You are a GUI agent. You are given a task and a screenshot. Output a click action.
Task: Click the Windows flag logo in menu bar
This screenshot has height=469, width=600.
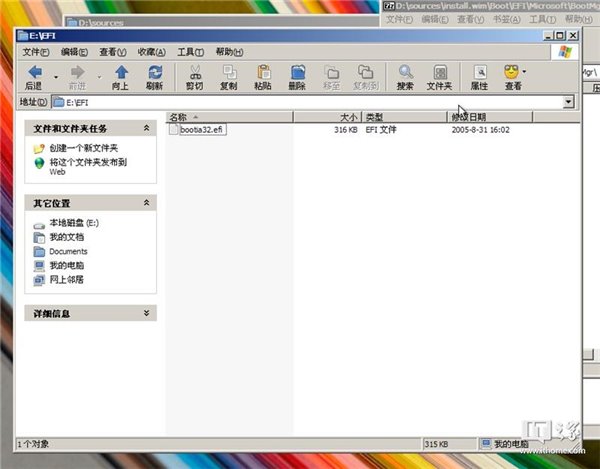pos(565,52)
